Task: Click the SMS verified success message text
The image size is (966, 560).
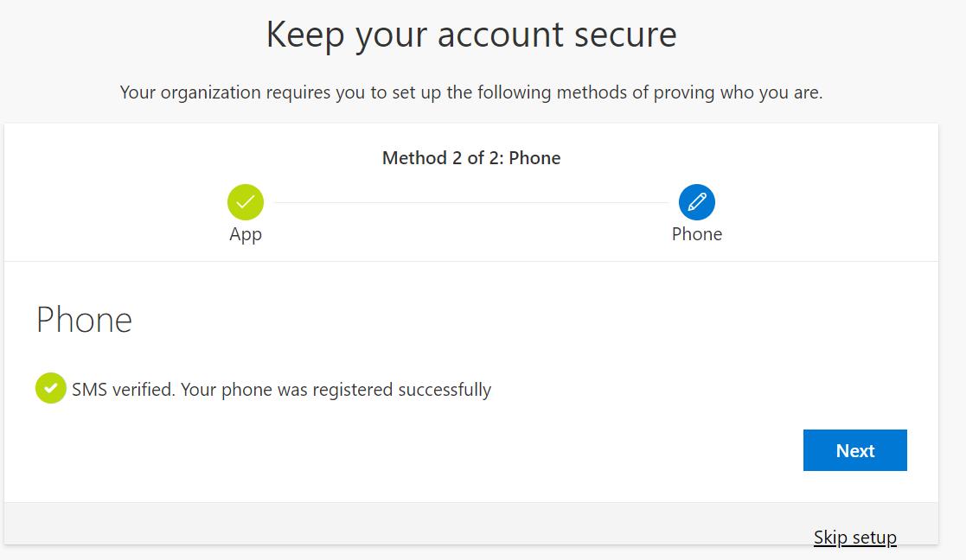Action: point(282,390)
